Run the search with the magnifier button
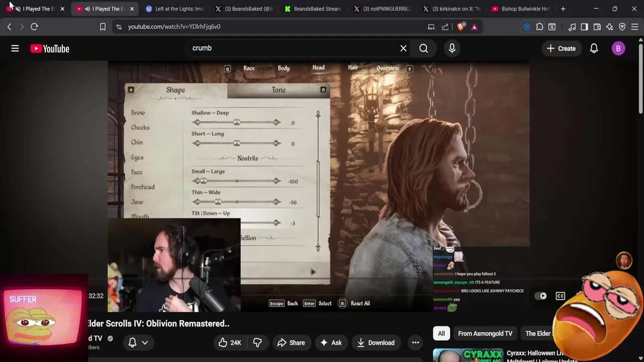The image size is (644, 362). (424, 48)
